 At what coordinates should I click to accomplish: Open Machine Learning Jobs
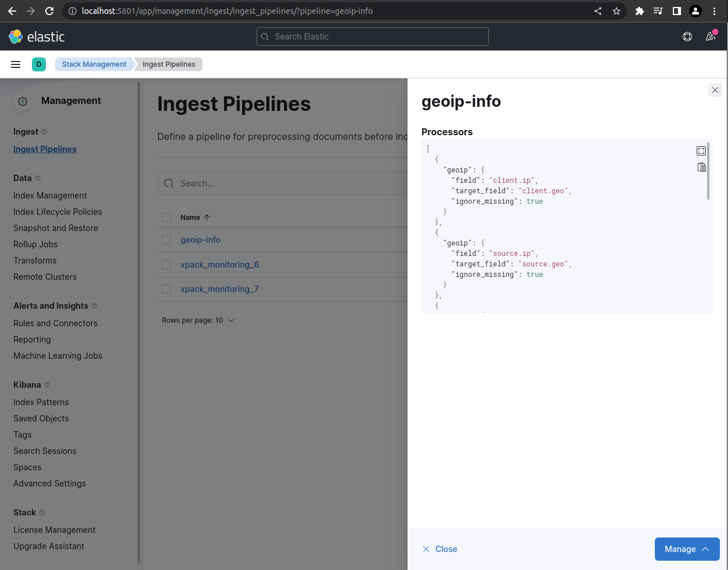click(57, 356)
